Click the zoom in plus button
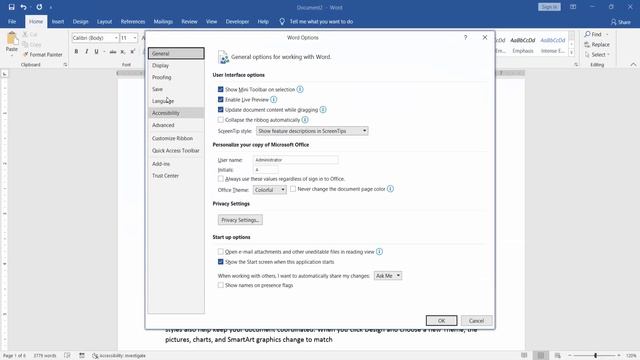 tap(619, 356)
